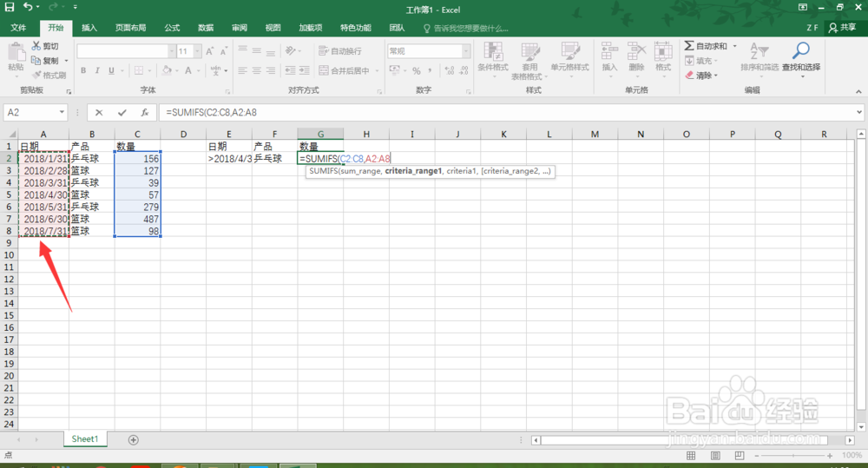Click the increase decimal icon
This screenshot has width=868, height=468.
[x=450, y=71]
